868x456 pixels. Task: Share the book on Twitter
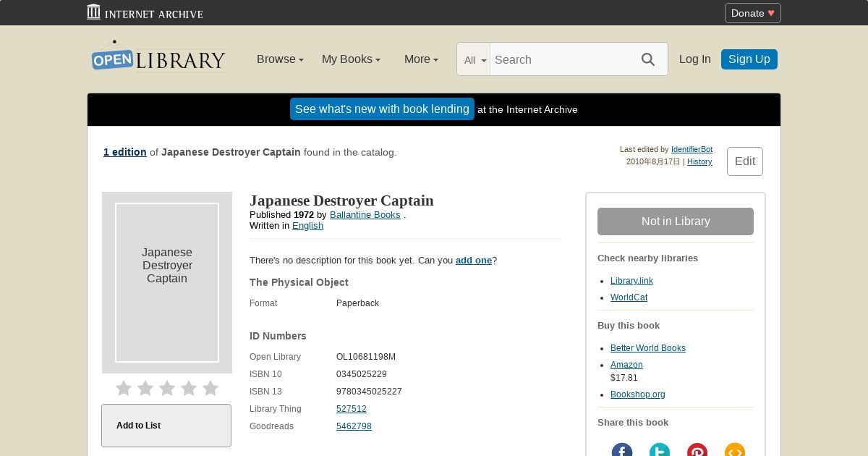(660, 449)
